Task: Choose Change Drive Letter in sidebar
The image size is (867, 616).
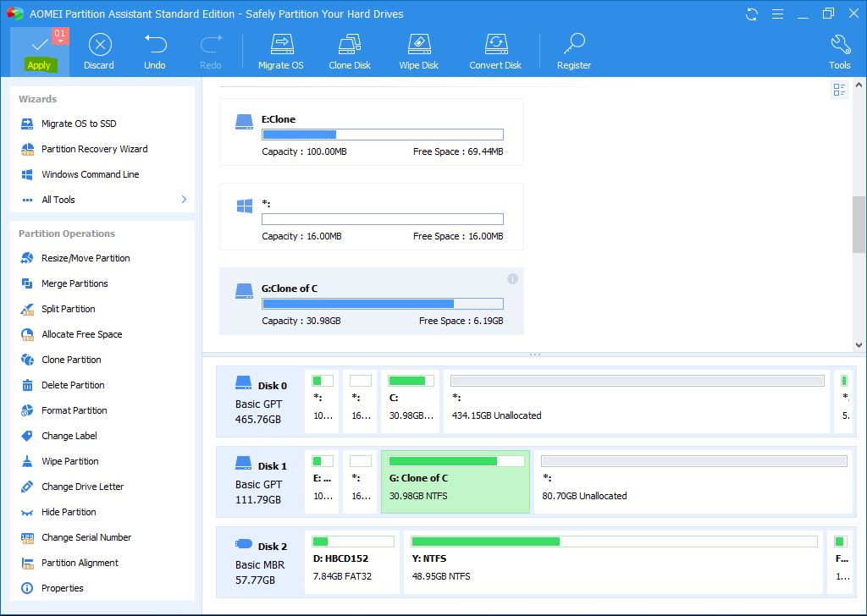Action: click(82, 487)
